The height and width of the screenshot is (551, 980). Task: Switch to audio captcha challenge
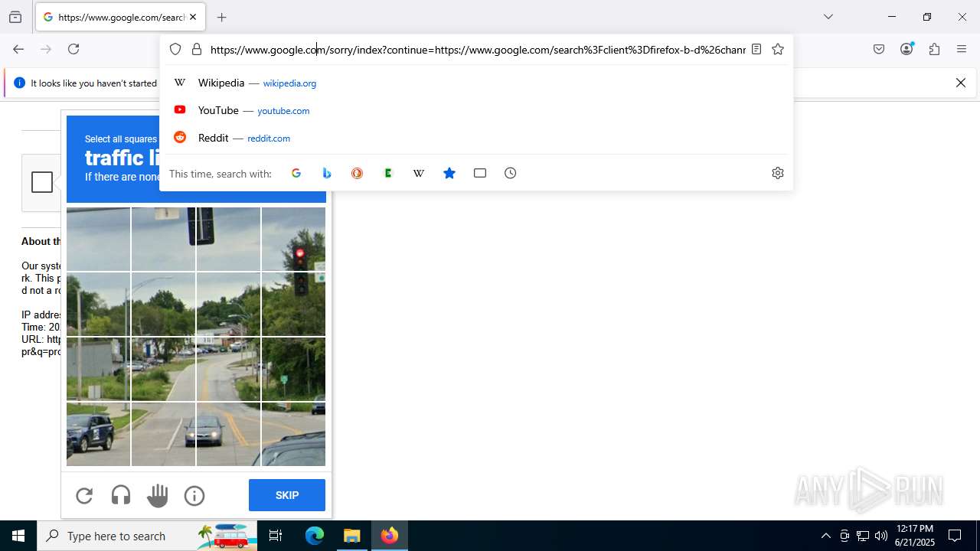(x=121, y=496)
